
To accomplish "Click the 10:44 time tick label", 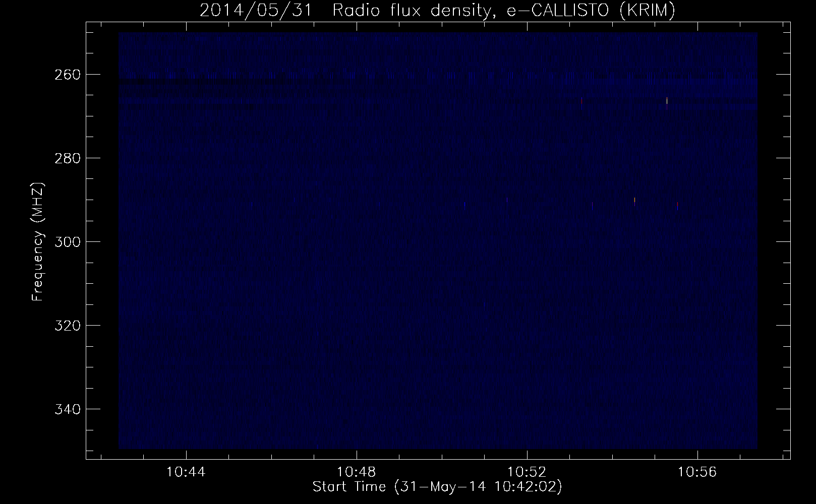I will tap(187, 473).
